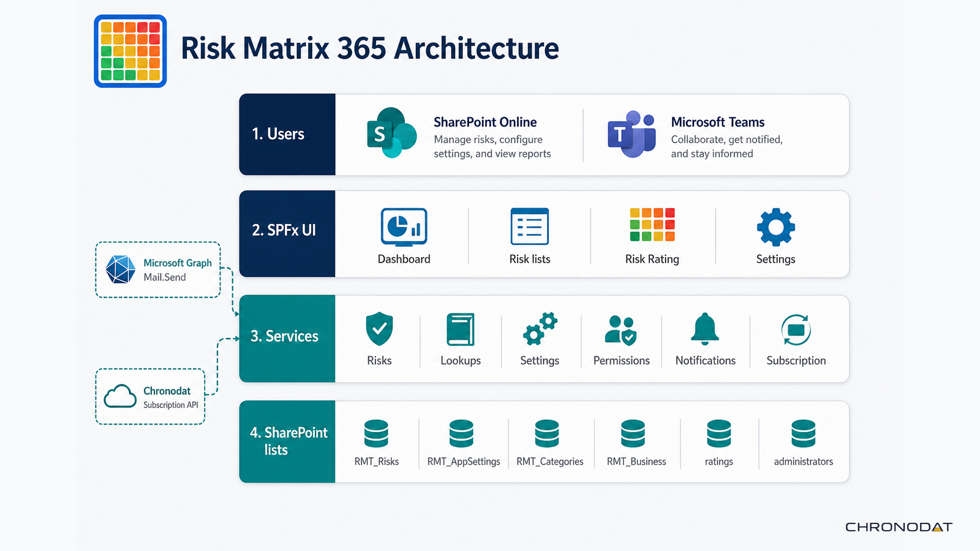
Task: Click the Risk Matrix 365 grid logo
Action: 130,51
